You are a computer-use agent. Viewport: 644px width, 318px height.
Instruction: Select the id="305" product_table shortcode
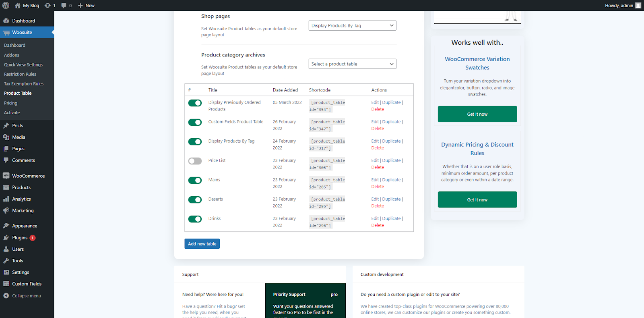pos(327,164)
